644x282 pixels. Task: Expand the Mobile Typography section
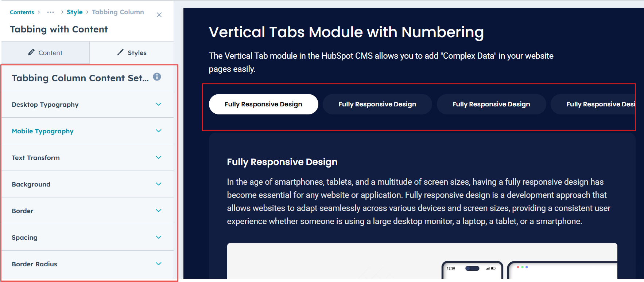pos(159,131)
